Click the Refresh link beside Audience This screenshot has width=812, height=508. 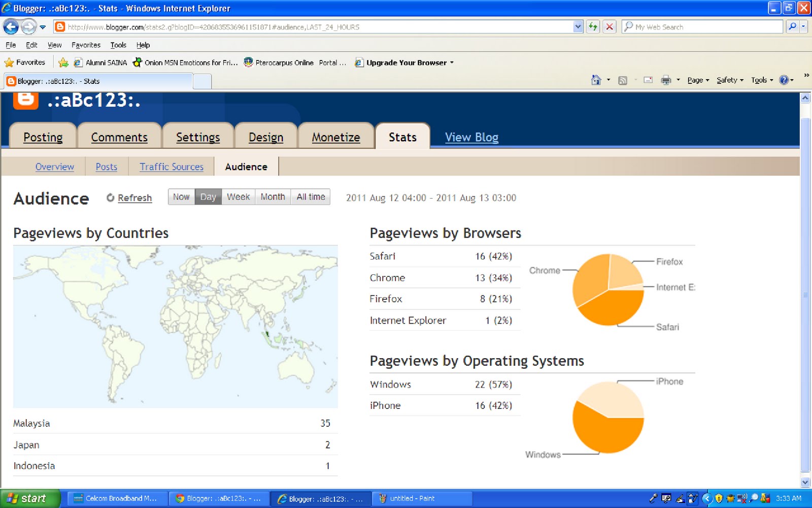click(x=134, y=198)
